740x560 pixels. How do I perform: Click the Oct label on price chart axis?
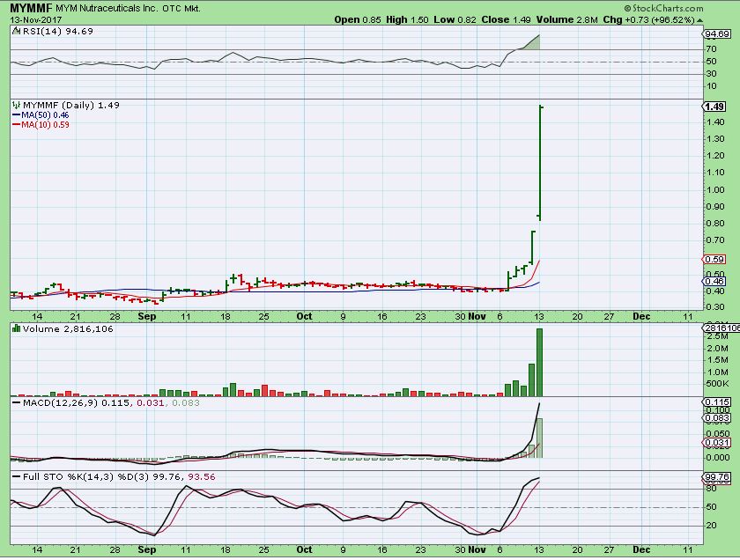tap(303, 314)
